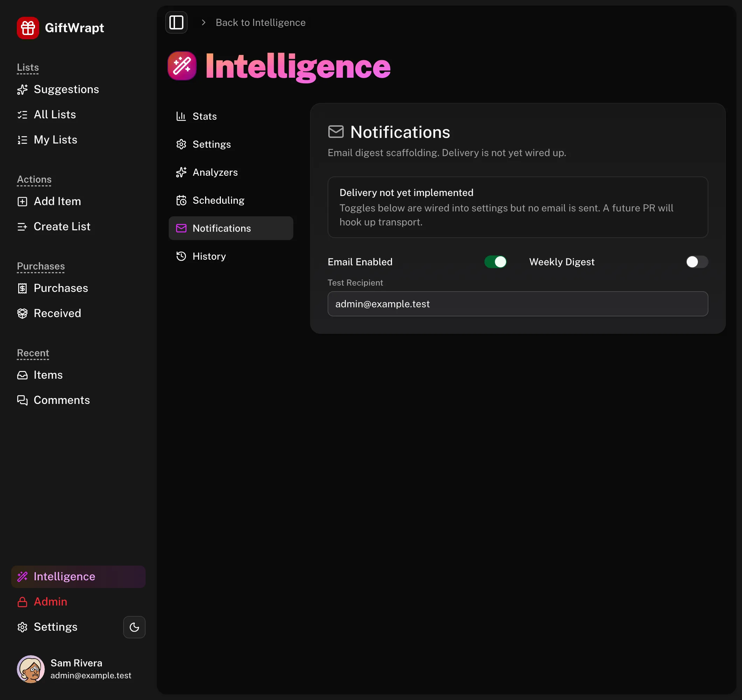Click Sam Rivera's avatar picture
The width and height of the screenshot is (742, 700).
coord(30,669)
